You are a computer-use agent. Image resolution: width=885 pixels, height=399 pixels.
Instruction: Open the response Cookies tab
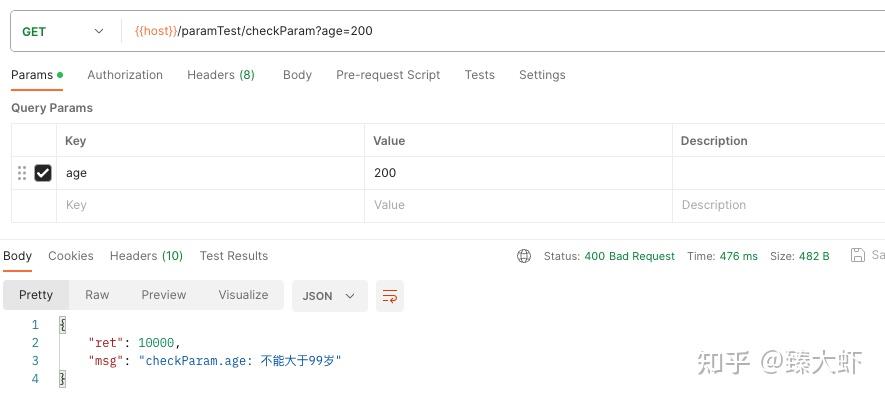click(71, 256)
